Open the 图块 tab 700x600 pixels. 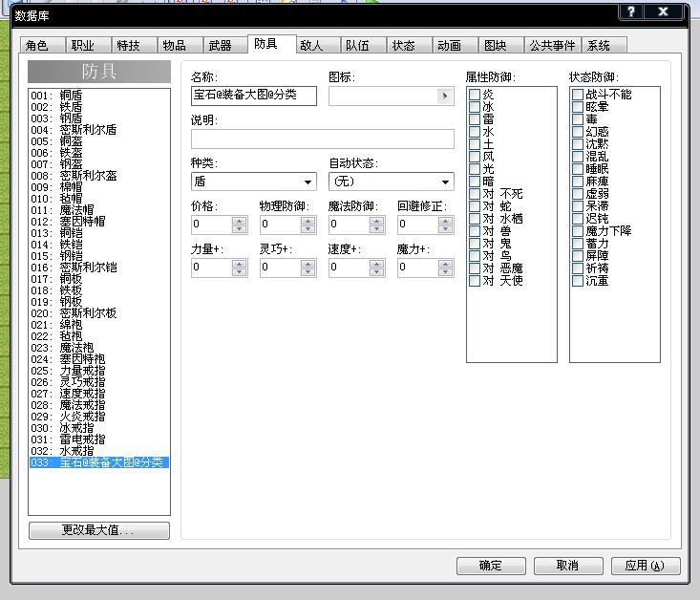(x=501, y=45)
